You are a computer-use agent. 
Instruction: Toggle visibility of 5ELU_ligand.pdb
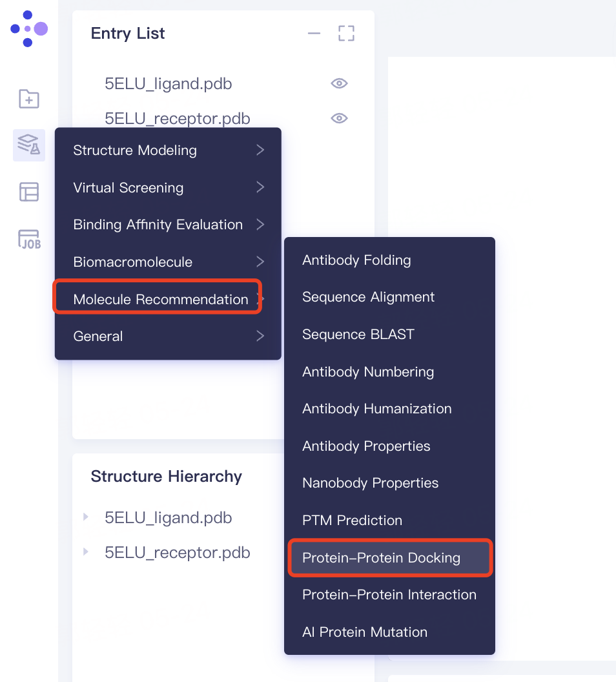[x=339, y=83]
